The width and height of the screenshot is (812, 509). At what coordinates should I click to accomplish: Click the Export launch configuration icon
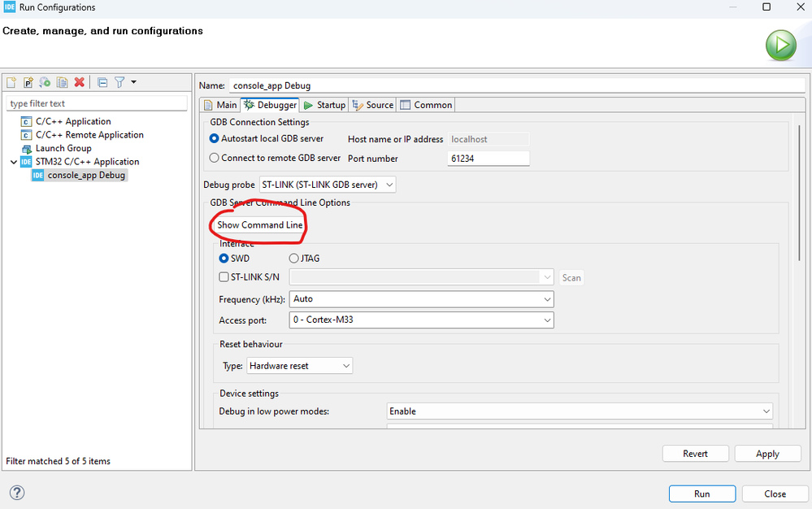coord(45,82)
